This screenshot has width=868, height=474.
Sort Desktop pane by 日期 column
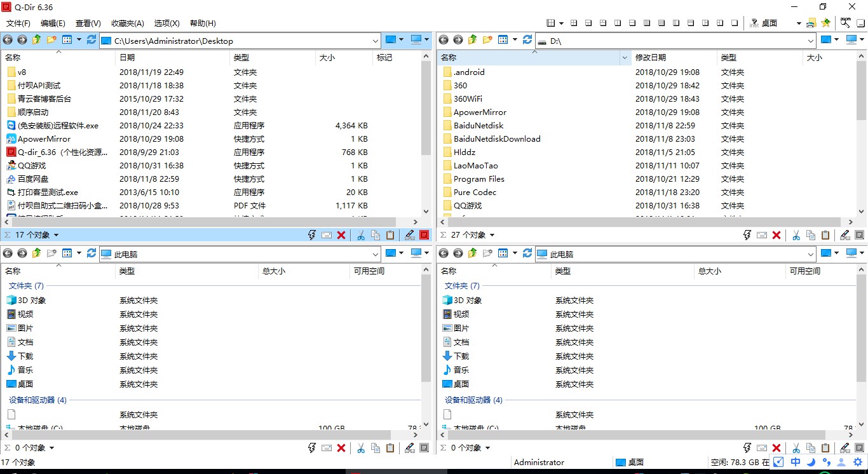(x=172, y=58)
